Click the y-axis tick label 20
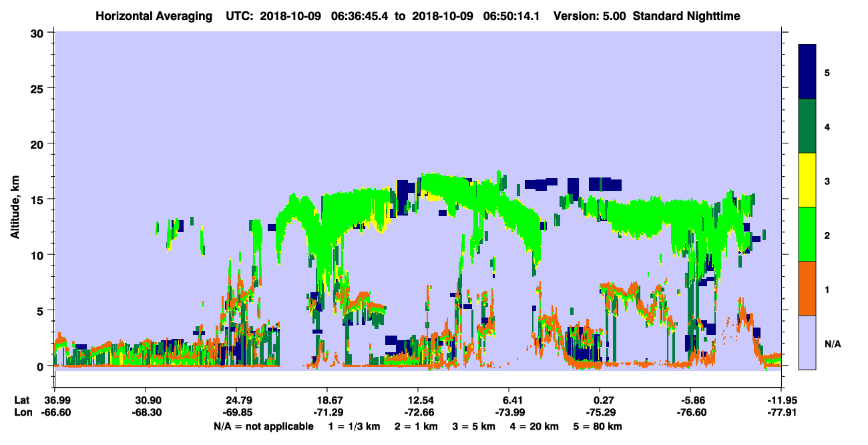Screen dimensions: 868x445 39,143
